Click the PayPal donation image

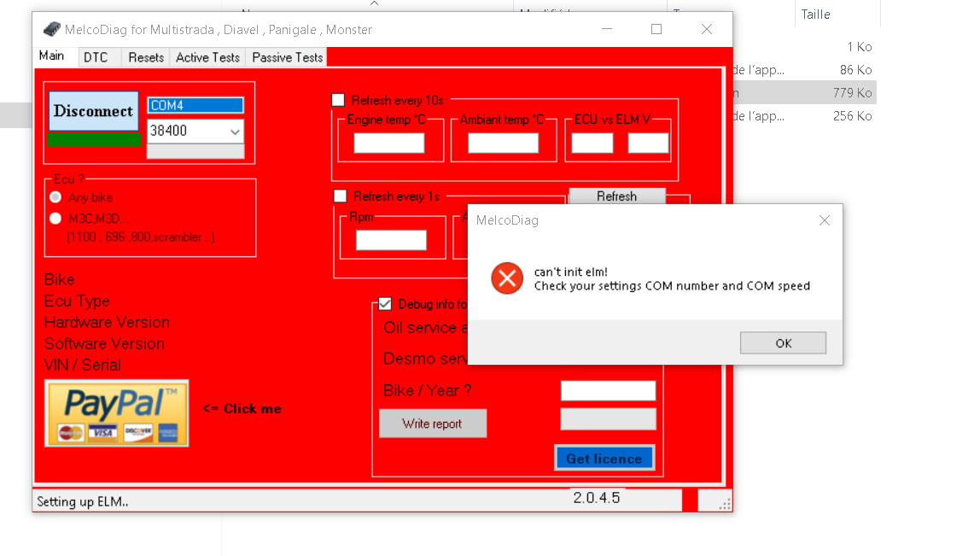[x=117, y=413]
